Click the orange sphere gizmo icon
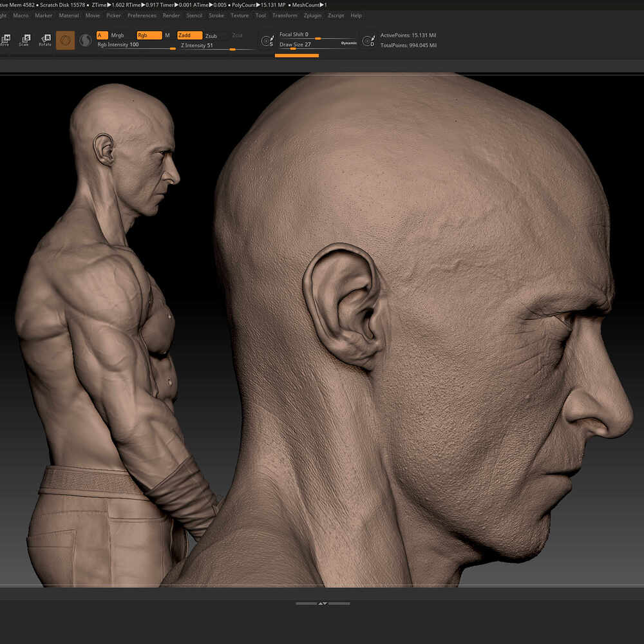This screenshot has height=644, width=644. [x=65, y=40]
